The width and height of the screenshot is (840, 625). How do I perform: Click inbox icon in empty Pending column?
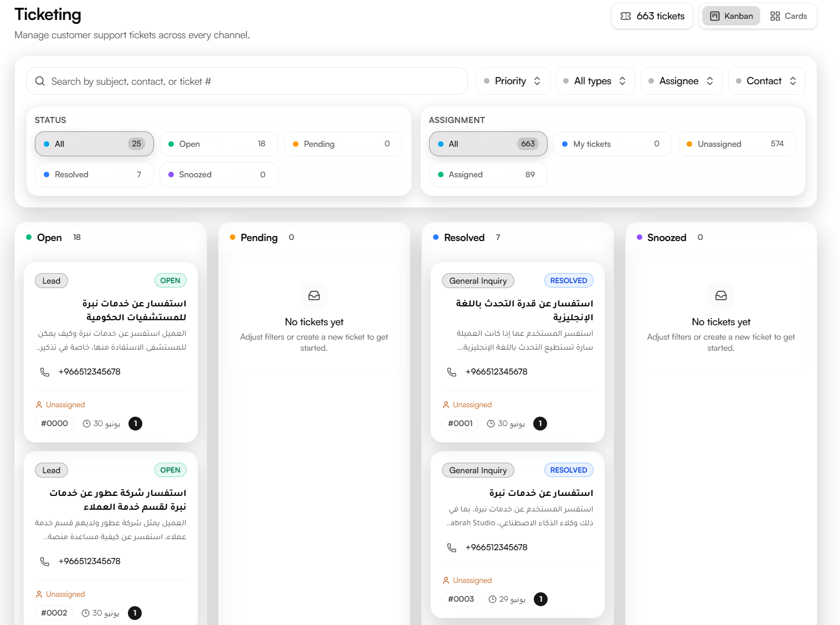coord(314,295)
